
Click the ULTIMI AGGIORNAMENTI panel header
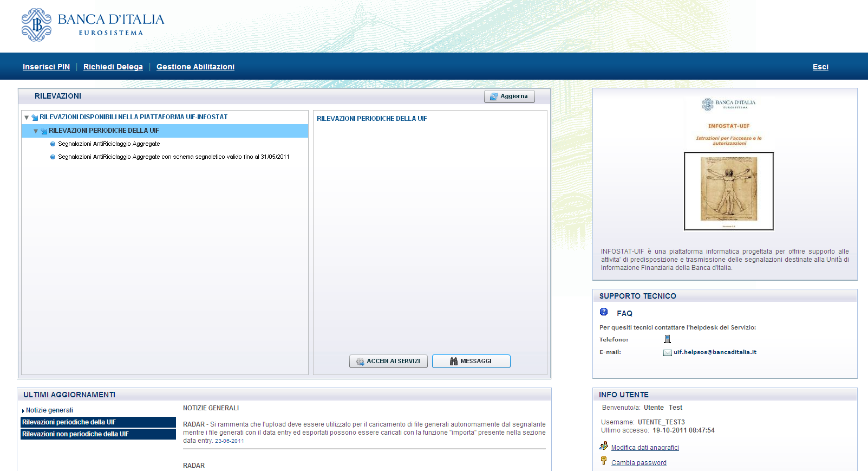click(284, 395)
